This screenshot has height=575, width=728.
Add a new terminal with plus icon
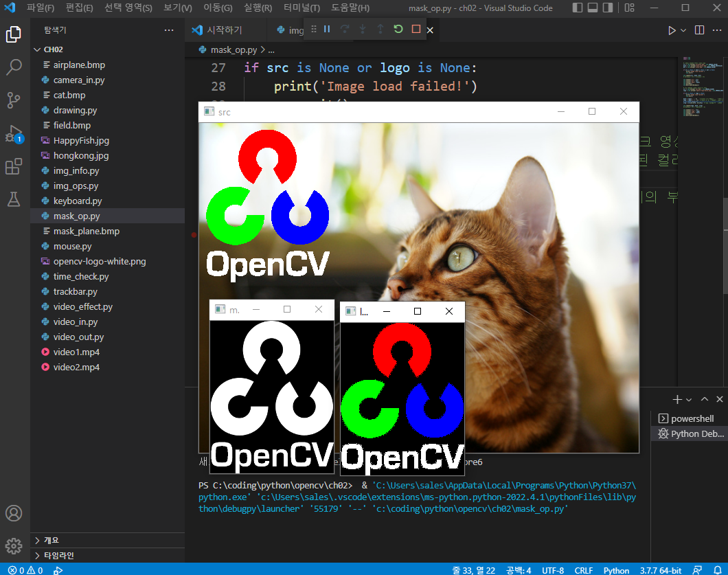[x=677, y=399]
